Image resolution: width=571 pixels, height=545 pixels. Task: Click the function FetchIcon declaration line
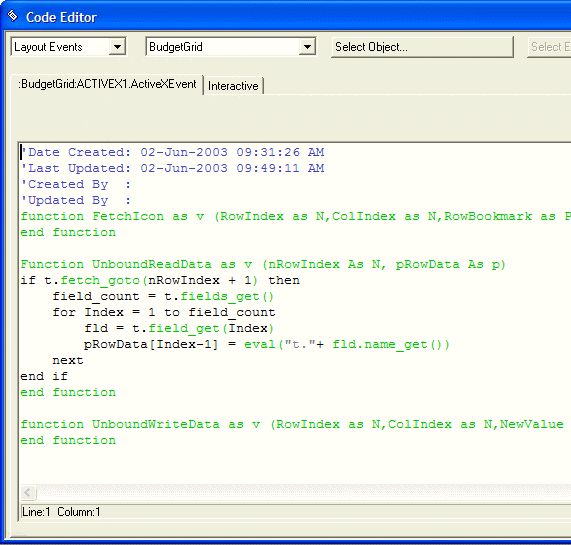[x=295, y=216]
